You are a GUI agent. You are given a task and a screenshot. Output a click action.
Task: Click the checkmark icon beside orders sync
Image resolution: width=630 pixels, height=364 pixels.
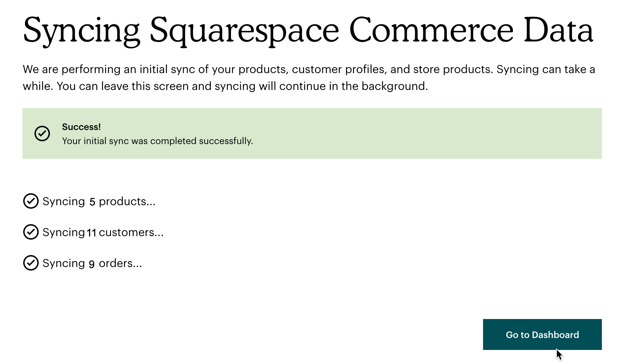click(x=31, y=263)
